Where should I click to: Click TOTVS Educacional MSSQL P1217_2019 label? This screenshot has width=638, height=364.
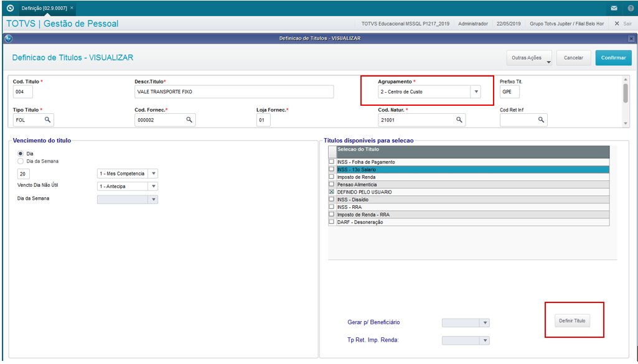pyautogui.click(x=405, y=24)
